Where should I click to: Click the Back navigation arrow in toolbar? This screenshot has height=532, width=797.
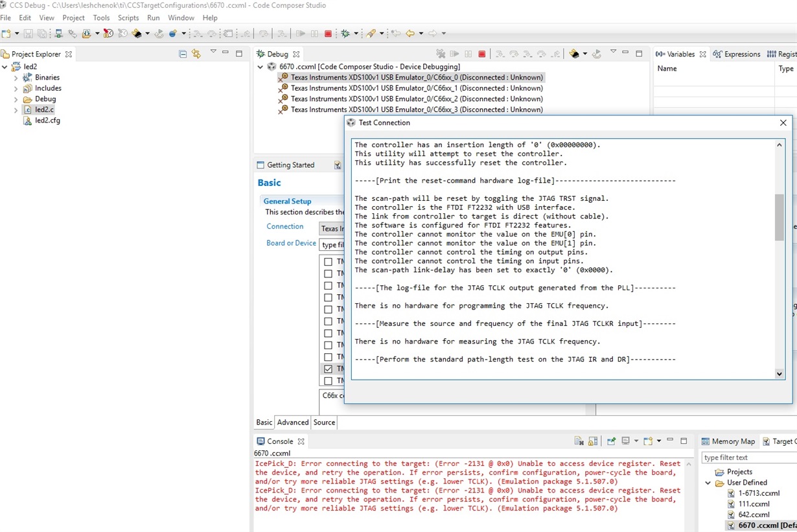(x=410, y=33)
